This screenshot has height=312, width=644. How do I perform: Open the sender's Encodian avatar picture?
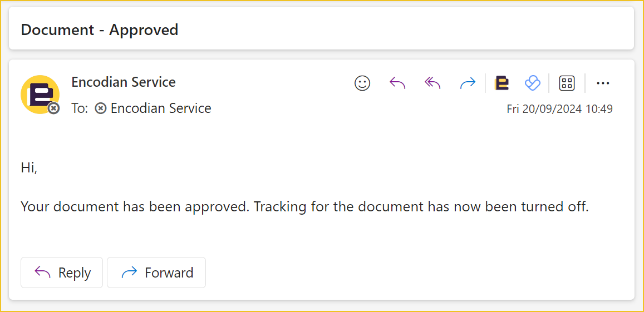tap(40, 95)
